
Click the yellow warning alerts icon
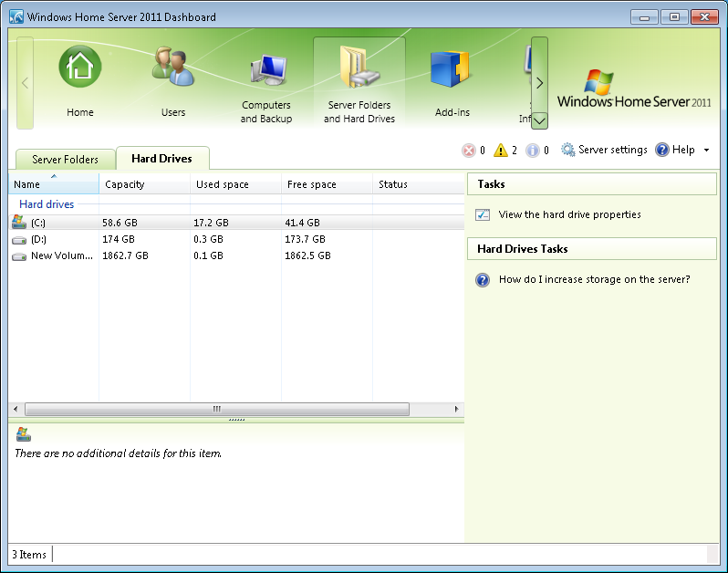coord(501,151)
